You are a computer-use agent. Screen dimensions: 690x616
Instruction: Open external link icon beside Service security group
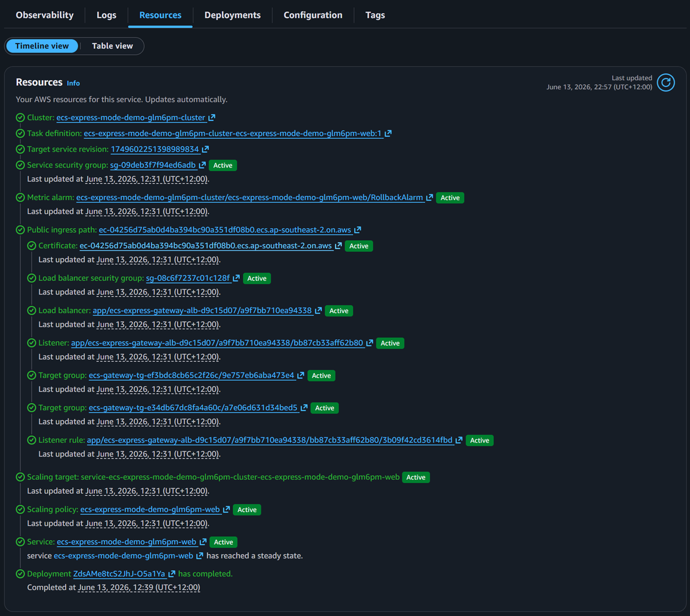point(202,165)
